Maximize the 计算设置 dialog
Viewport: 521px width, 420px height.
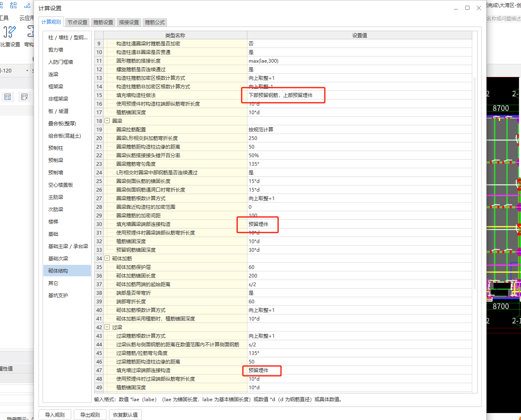pyautogui.click(x=467, y=8)
